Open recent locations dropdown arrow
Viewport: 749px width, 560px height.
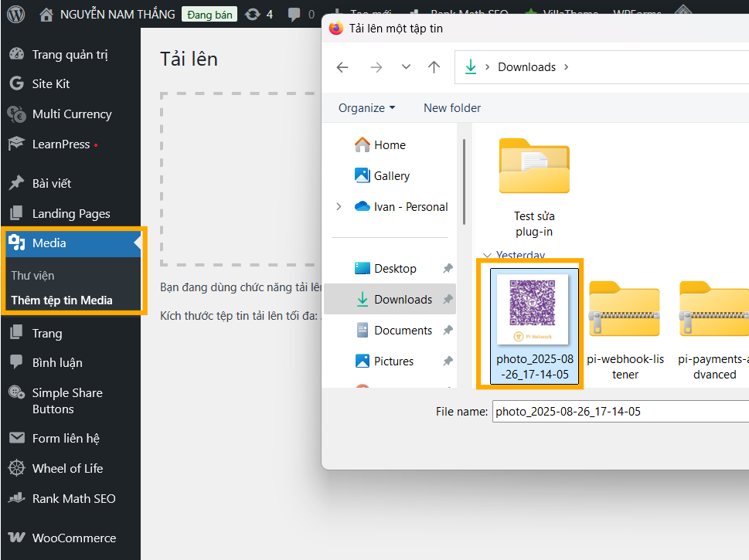pyautogui.click(x=406, y=67)
